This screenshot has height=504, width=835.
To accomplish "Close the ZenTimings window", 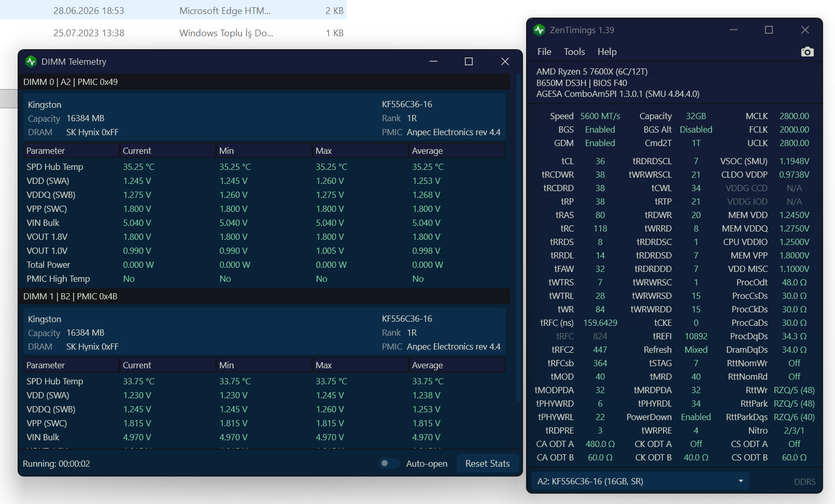I will 805,30.
